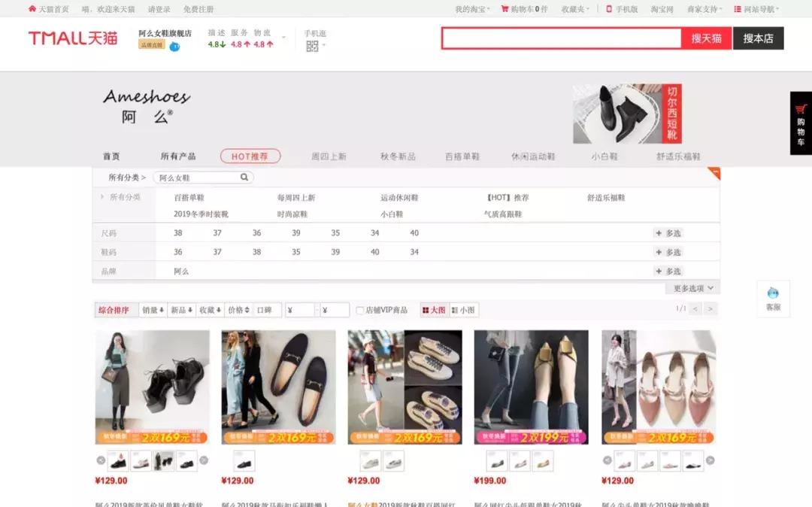Show the mobile shop QR code icon
This screenshot has width=812, height=507.
pos(312,46)
